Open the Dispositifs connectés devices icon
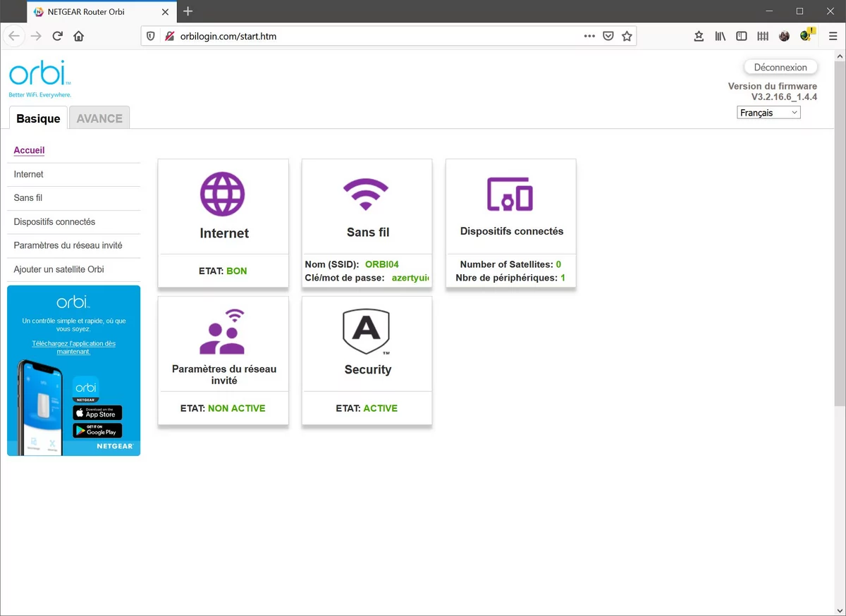 [x=510, y=194]
